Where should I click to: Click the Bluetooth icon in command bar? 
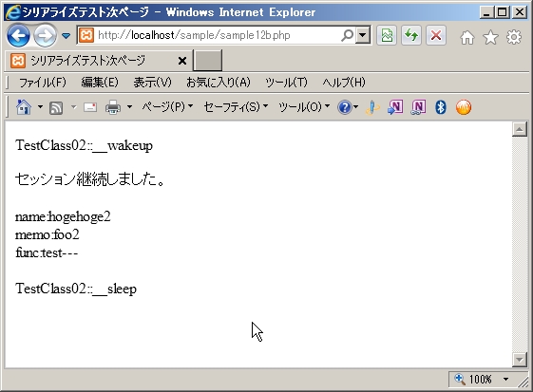click(441, 107)
